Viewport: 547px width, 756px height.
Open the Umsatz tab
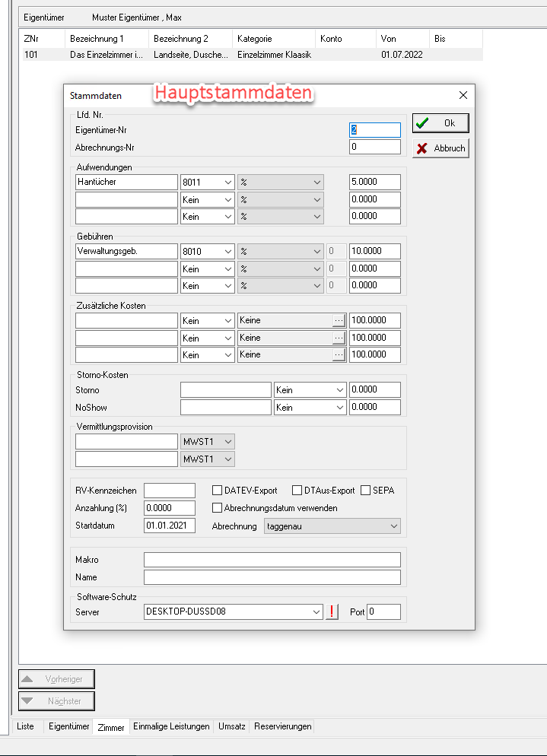coord(231,726)
